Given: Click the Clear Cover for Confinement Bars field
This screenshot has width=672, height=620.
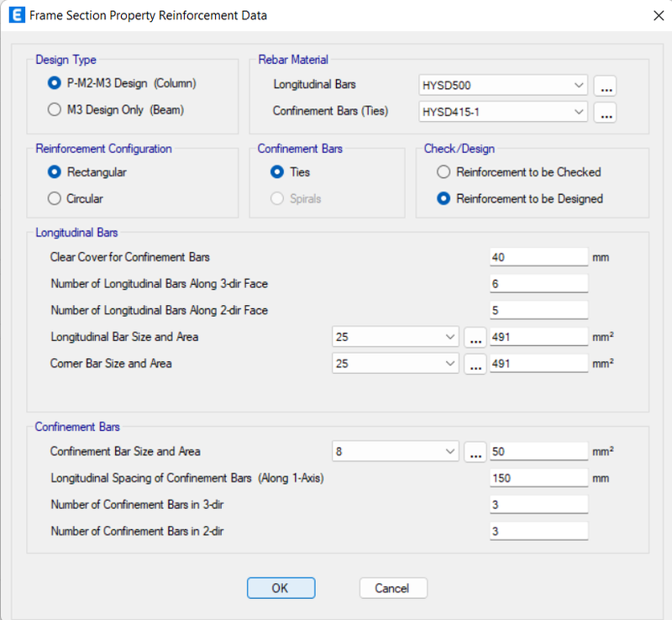Looking at the screenshot, I should pos(538,257).
